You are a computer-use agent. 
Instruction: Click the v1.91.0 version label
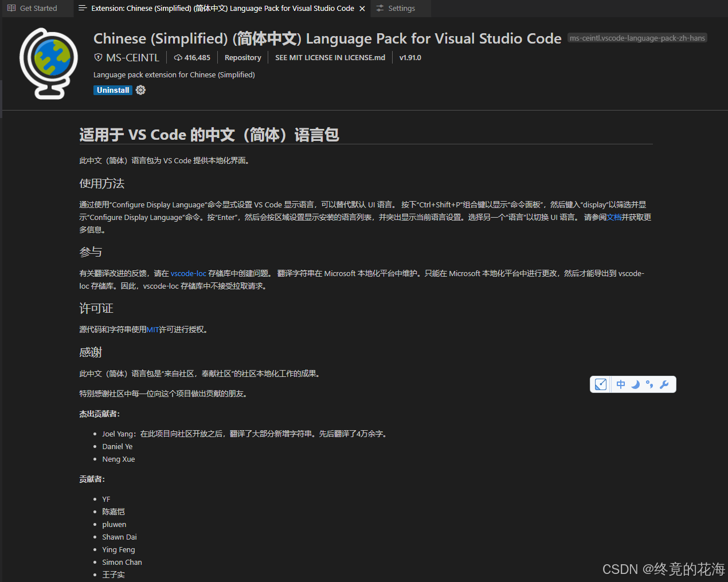point(410,58)
